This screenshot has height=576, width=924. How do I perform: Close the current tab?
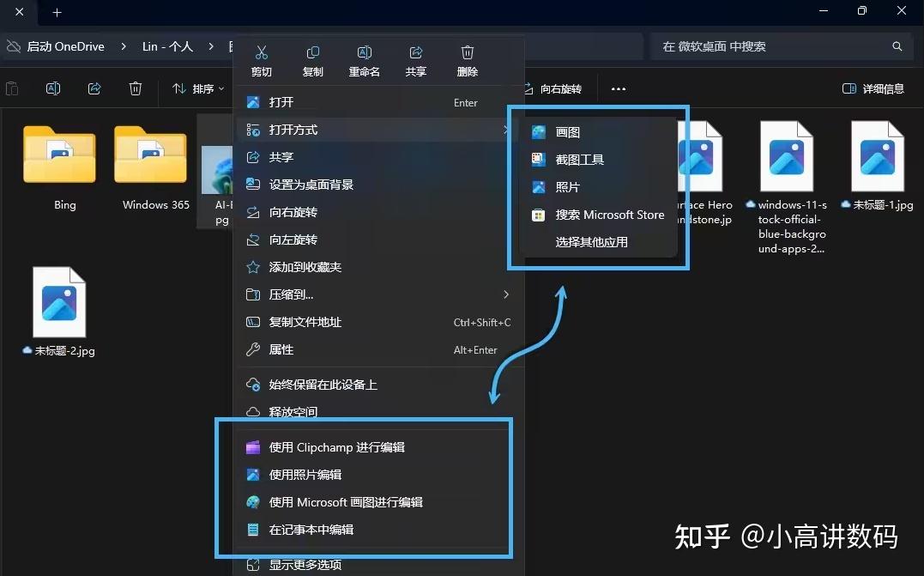click(x=20, y=12)
